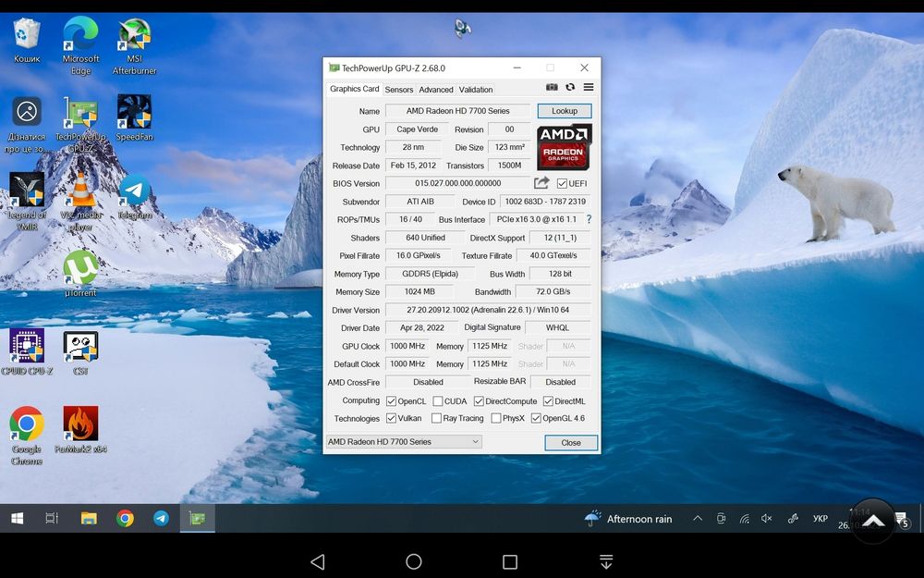Enable the Ray Tracing checkbox
This screenshot has height=578, width=924.
click(x=436, y=419)
